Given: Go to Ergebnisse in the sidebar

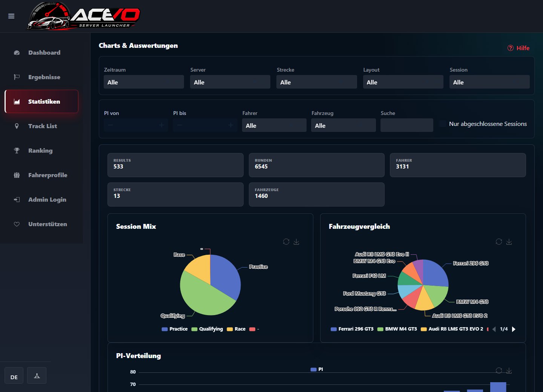Looking at the screenshot, I should 41,77.
